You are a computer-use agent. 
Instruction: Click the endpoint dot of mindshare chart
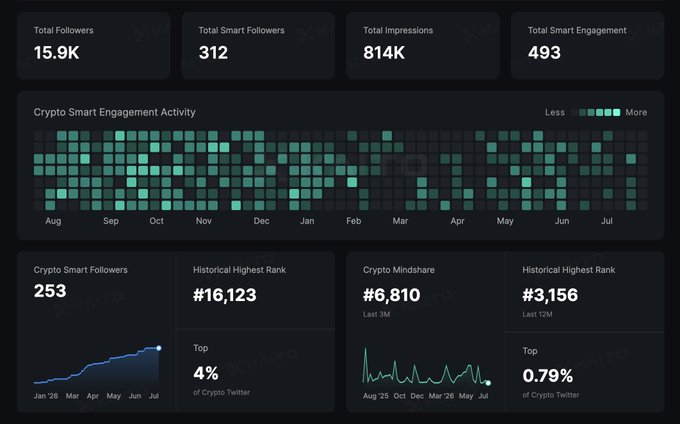pos(488,383)
